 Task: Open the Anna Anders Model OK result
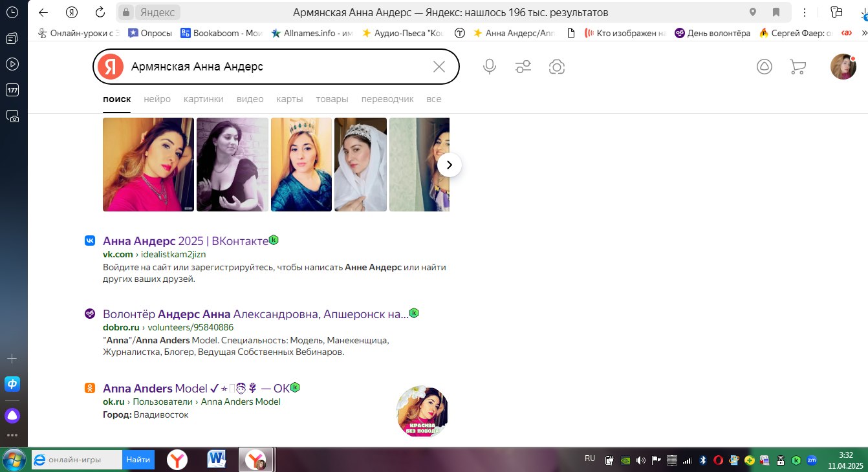point(196,389)
